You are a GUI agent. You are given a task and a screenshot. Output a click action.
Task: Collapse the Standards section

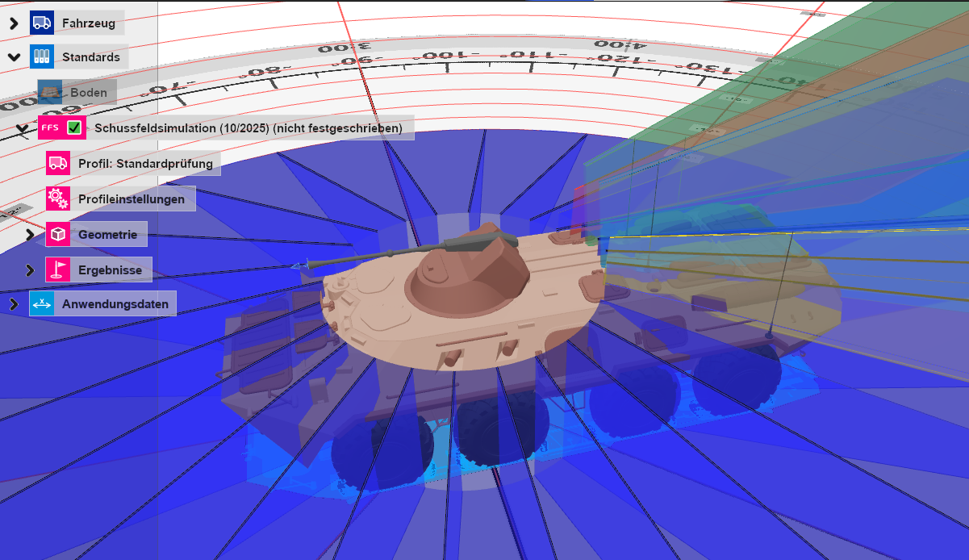tap(13, 56)
